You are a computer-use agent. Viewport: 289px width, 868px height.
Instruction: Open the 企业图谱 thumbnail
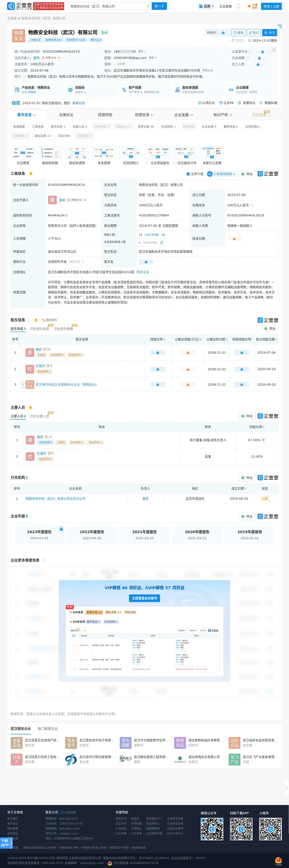(23, 156)
